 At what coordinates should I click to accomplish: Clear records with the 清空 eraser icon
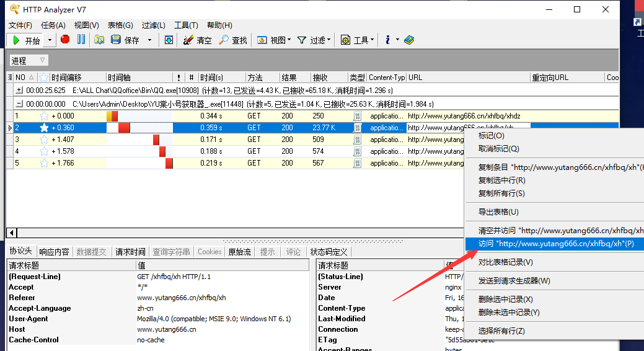point(188,40)
